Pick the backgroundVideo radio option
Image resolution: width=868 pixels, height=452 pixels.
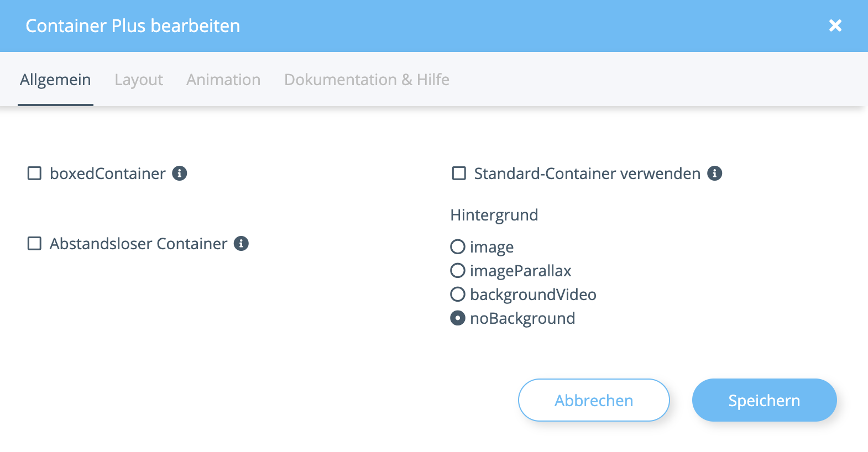(458, 295)
